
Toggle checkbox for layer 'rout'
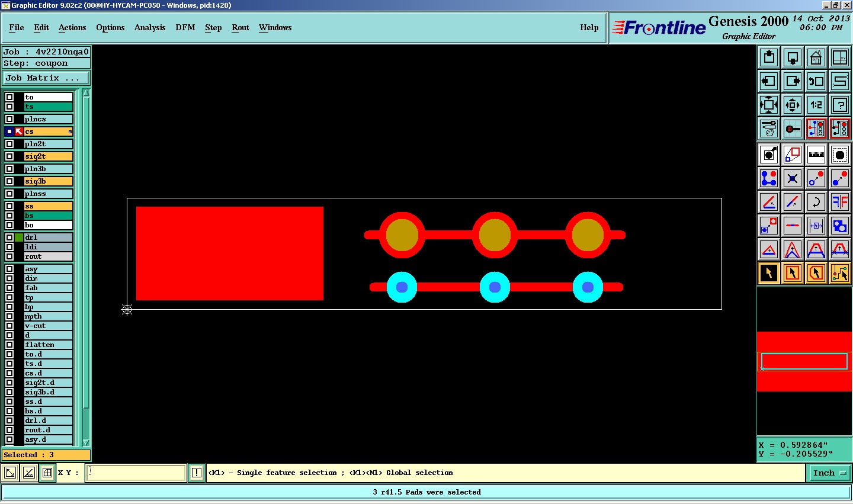click(x=9, y=256)
